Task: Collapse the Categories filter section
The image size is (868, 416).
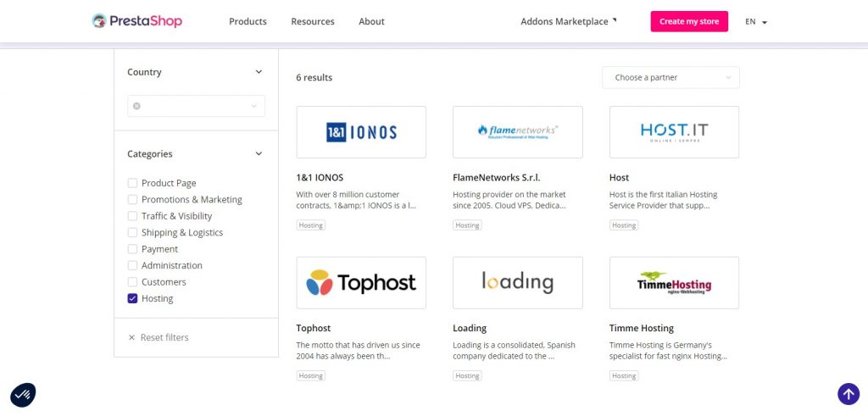Action: tap(259, 154)
